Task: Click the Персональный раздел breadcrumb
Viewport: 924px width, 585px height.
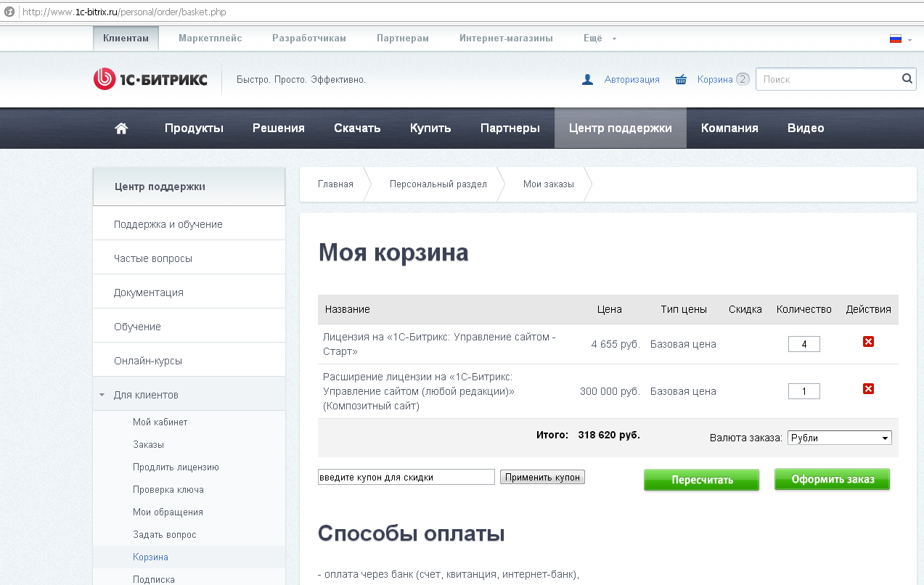Action: coord(438,184)
